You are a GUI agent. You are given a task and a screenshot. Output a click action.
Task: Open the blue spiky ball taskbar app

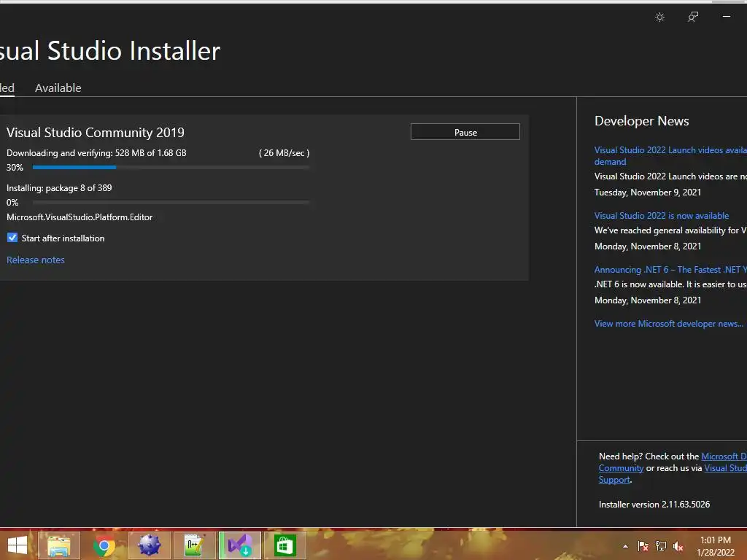(149, 545)
